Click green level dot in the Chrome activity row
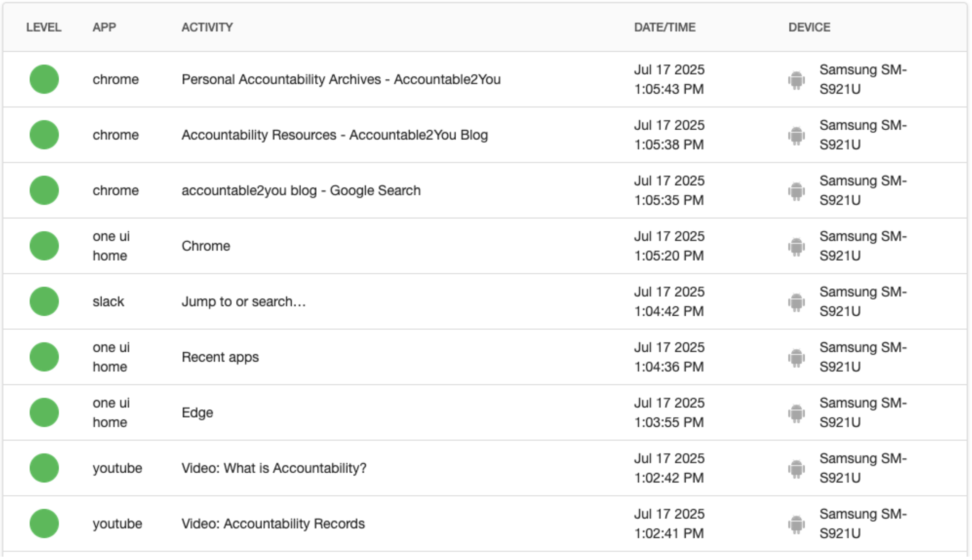Screen dimensions: 972x560 pos(44,246)
